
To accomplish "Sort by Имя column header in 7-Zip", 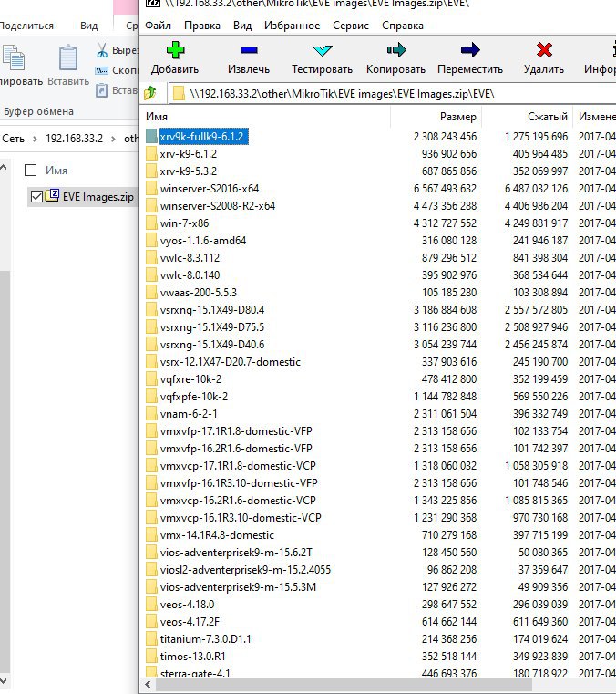I will coord(266,117).
